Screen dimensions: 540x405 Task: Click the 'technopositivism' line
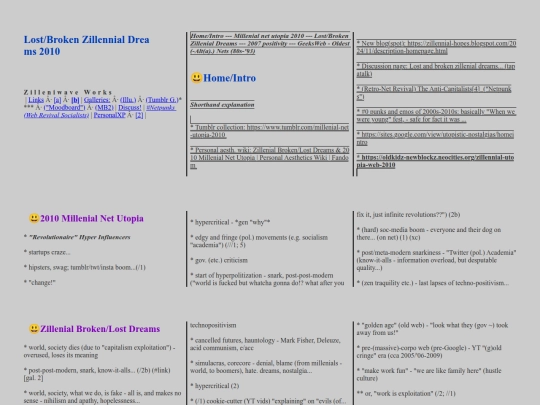click(213, 325)
